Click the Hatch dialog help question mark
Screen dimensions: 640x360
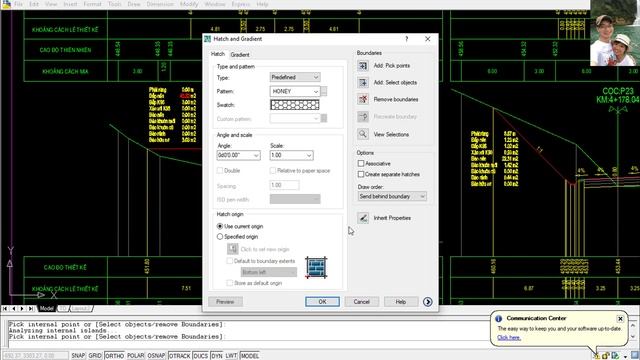click(x=407, y=39)
